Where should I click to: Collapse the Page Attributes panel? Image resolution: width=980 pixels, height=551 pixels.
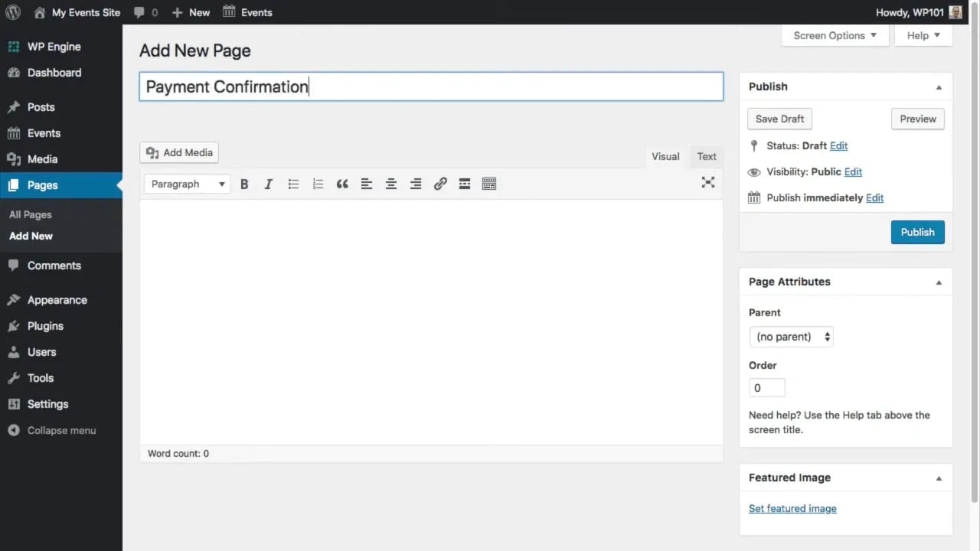tap(939, 282)
